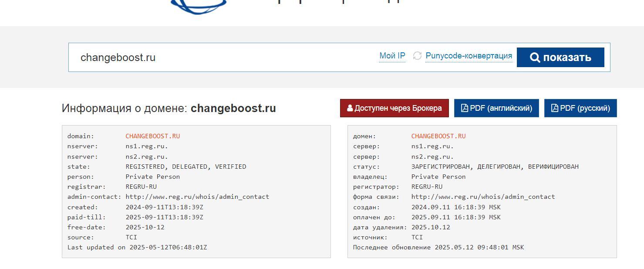Screen dimensions: 644x269
Task: Select TCI in источник row
Action: (x=417, y=237)
